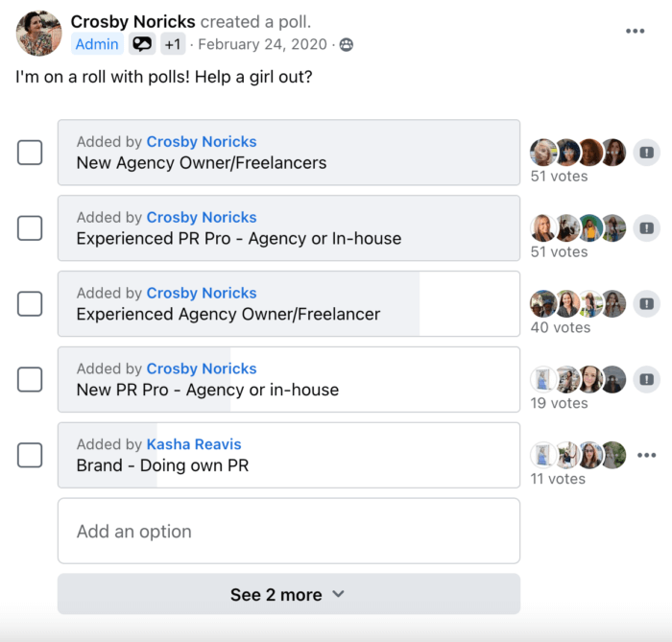Viewport: 672px width, 642px height.
Task: View the 51 votes for New Agency Owner/Freelancers
Action: [559, 176]
